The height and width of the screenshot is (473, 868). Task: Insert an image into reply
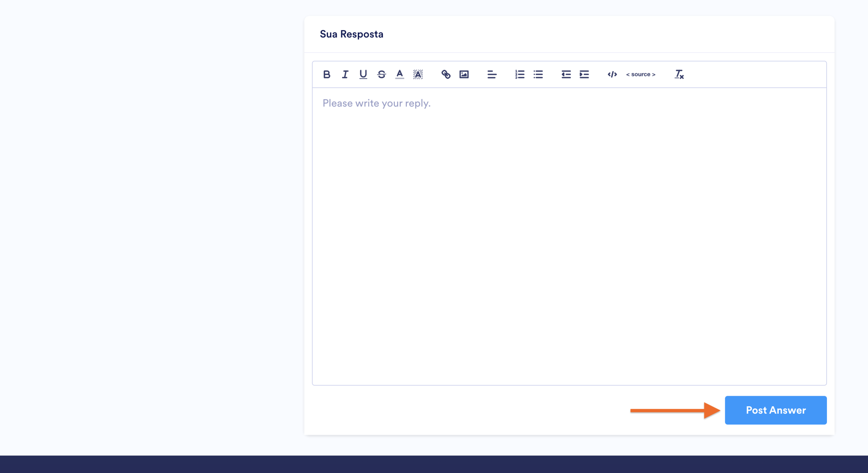pyautogui.click(x=464, y=74)
